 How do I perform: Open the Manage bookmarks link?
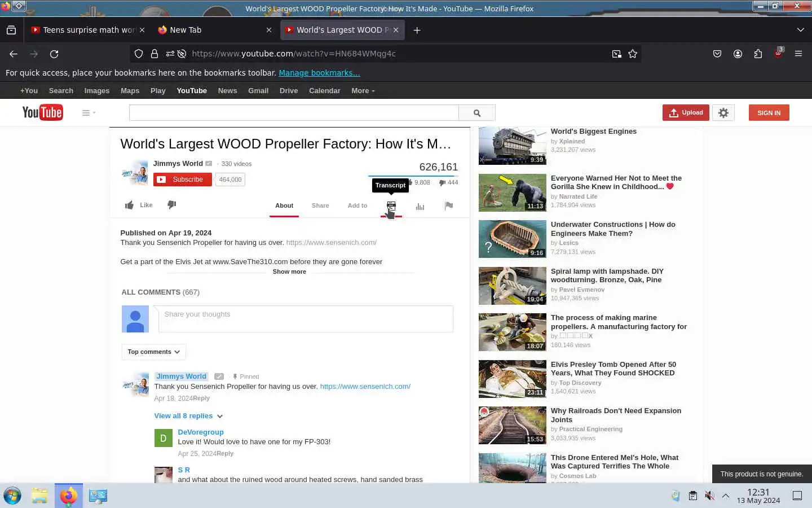point(319,73)
